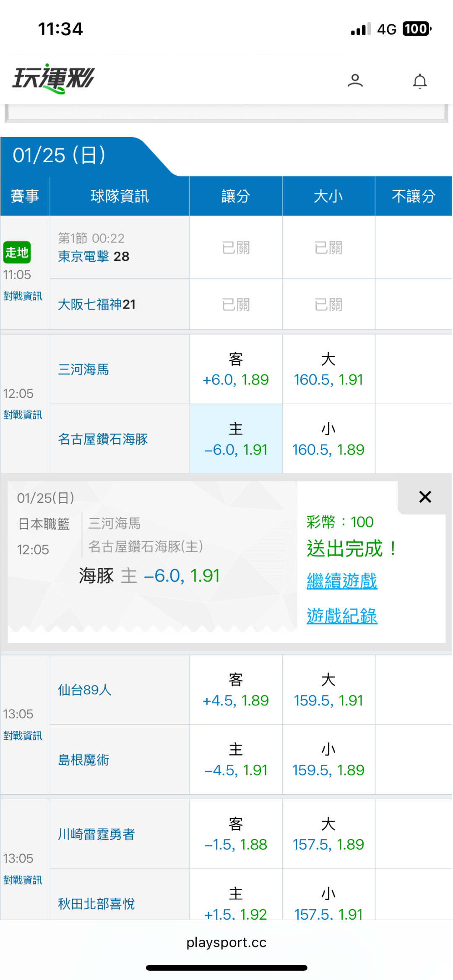Tap the green 走地 live badge
The width and height of the screenshot is (453, 980).
click(x=17, y=252)
